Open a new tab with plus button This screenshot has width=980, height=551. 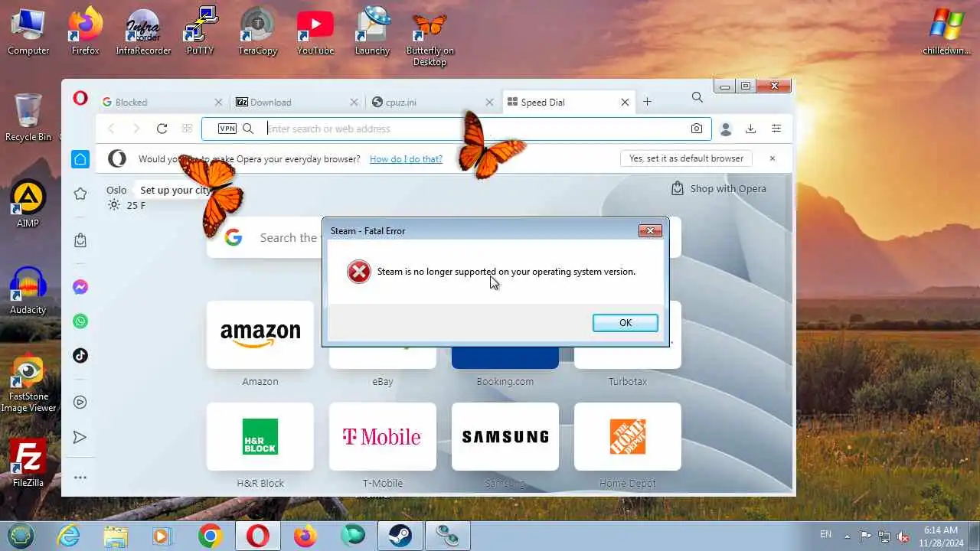tap(647, 102)
